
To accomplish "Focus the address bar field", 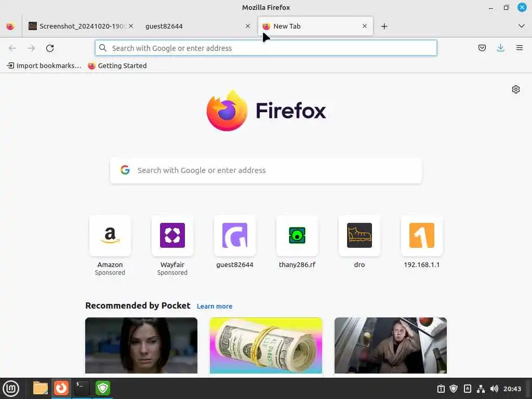I will click(265, 48).
